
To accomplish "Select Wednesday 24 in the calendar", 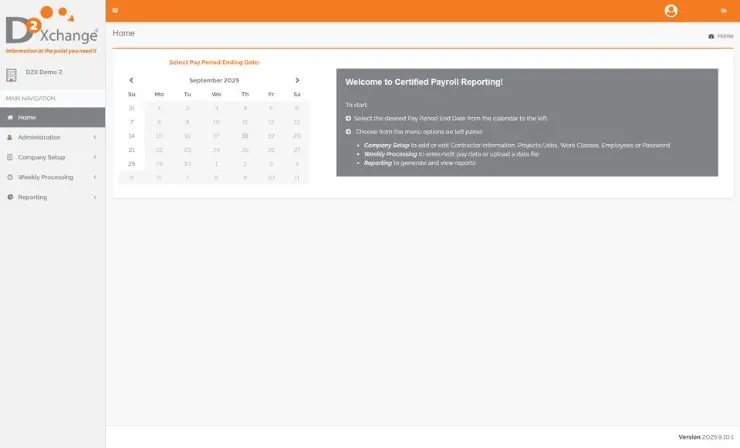I will coord(216,150).
